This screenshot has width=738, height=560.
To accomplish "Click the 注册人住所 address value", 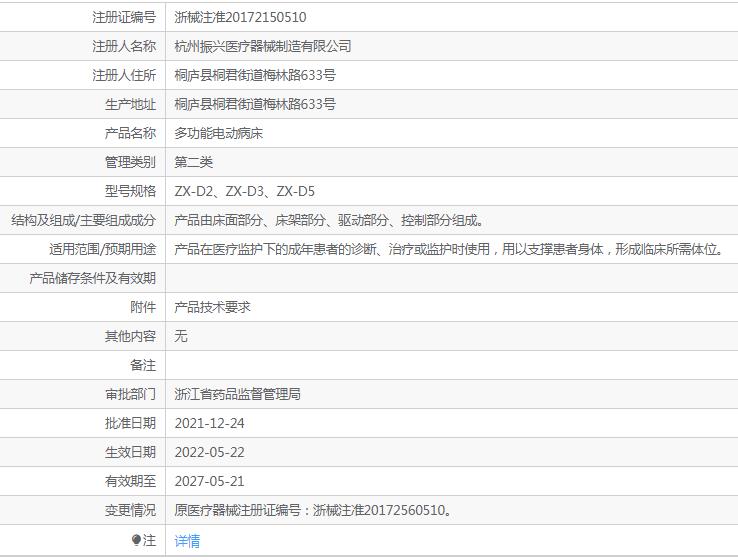I will coord(255,75).
